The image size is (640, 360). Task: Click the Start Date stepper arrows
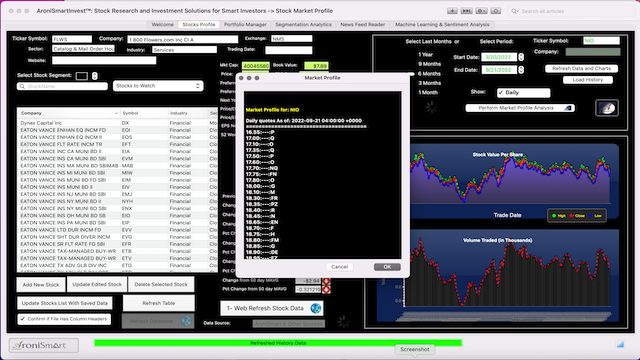[521, 57]
